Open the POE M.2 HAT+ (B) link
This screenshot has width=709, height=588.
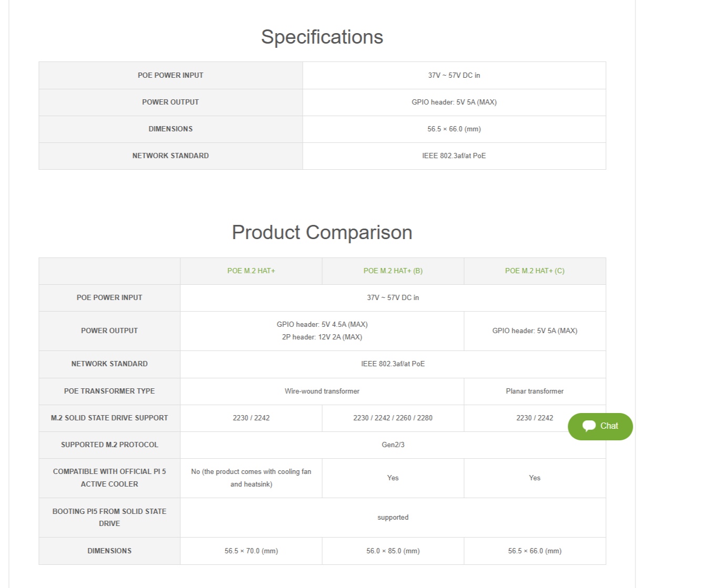393,271
